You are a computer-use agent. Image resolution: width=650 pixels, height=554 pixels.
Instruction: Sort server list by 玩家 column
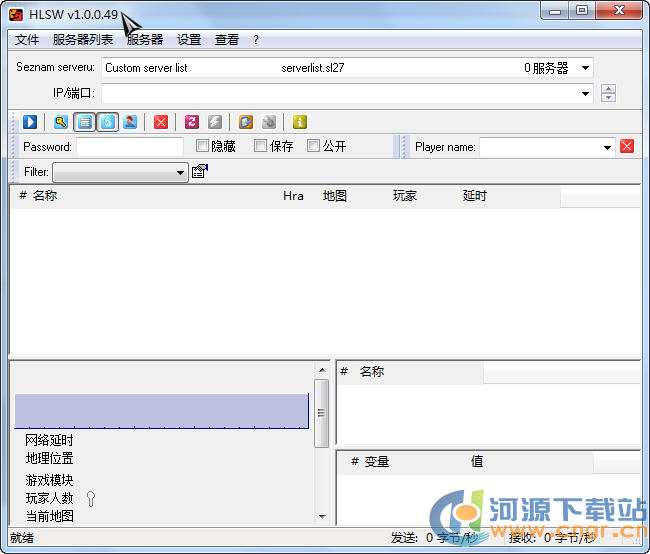point(405,196)
